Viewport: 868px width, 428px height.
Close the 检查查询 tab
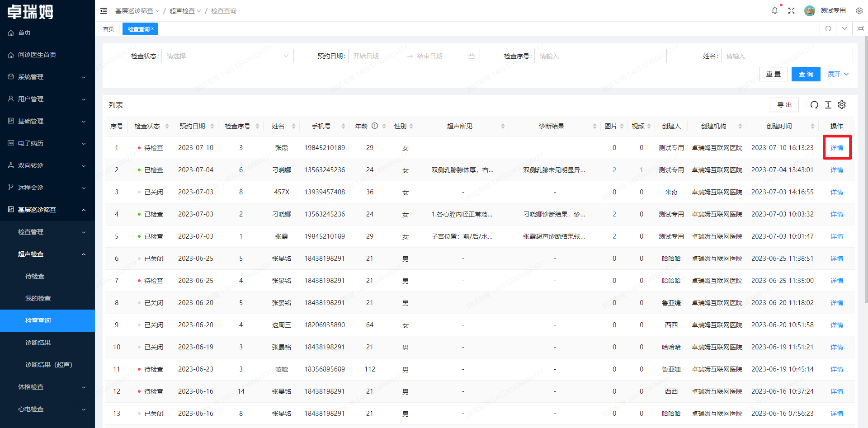coord(152,28)
